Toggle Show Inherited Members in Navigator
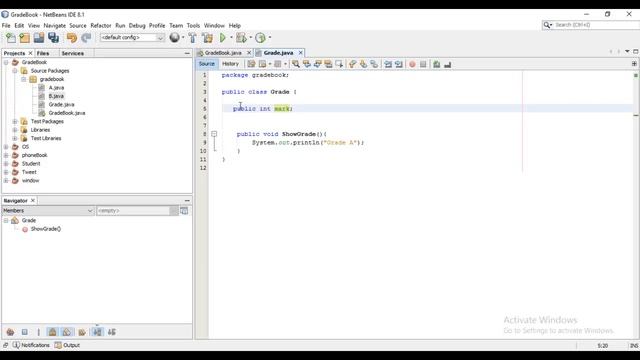The width and height of the screenshot is (640, 360). (10, 332)
